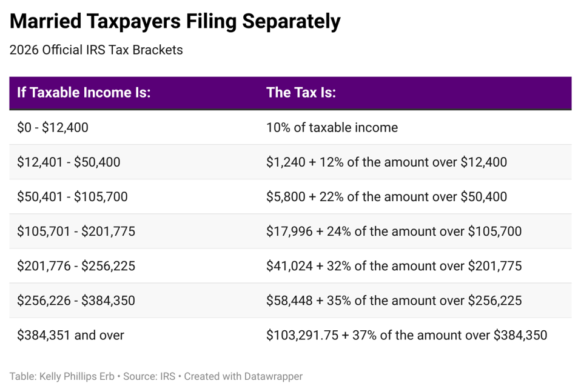
Task: Click the '$58,448 + 35%' tax cell
Action: [x=394, y=301]
